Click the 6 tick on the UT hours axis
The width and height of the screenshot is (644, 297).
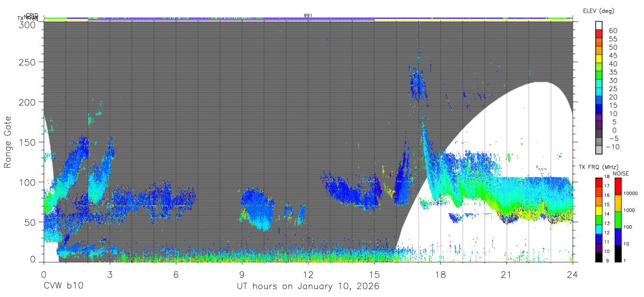pyautogui.click(x=176, y=274)
